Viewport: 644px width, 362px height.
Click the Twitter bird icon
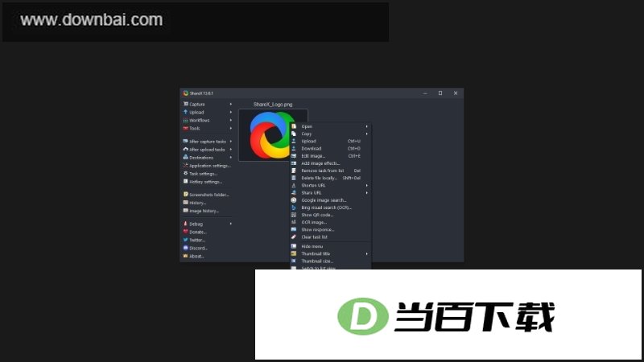pos(186,240)
